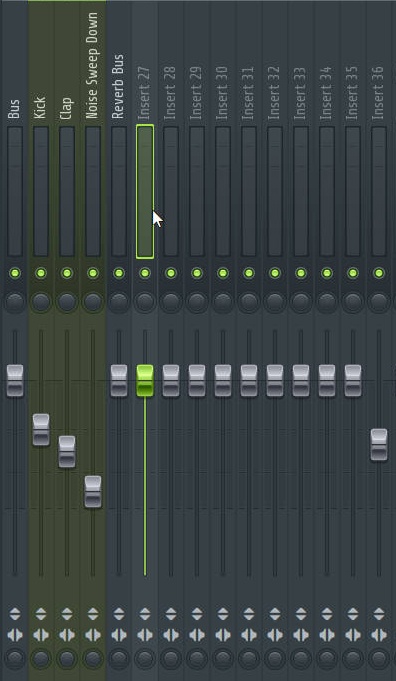
Task: Click the Kick track pan knob
Action: tap(41, 302)
